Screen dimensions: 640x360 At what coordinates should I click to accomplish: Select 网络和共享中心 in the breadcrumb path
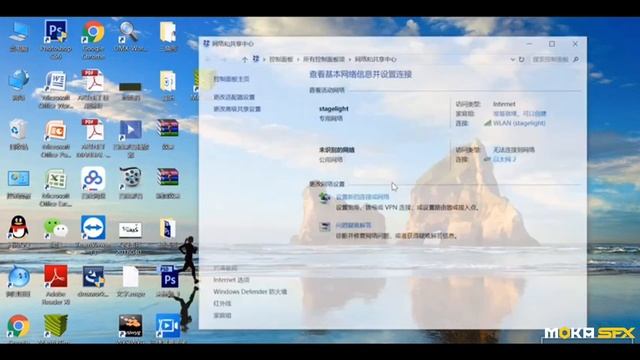(376, 59)
